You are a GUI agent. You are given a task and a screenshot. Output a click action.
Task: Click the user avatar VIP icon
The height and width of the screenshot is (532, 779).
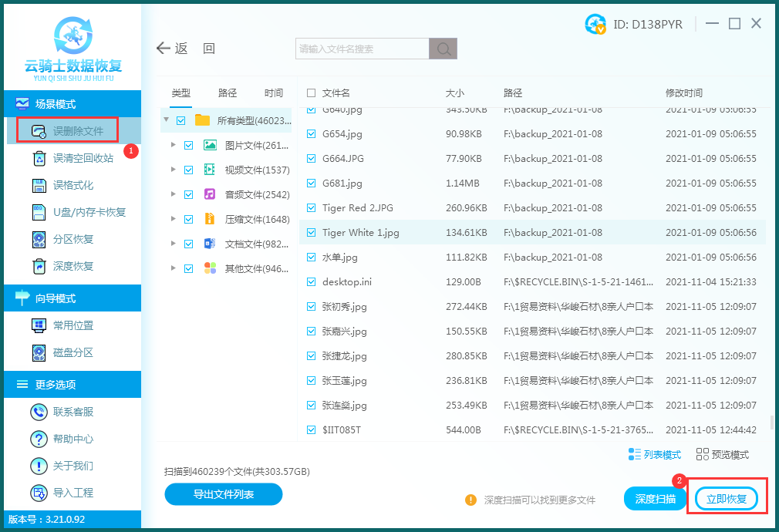(x=595, y=24)
